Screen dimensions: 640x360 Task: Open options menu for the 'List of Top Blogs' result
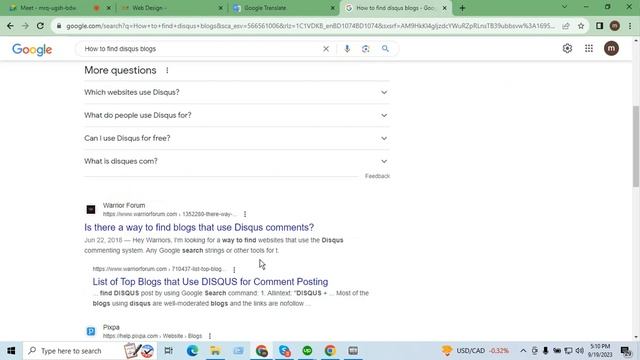pyautogui.click(x=234, y=269)
